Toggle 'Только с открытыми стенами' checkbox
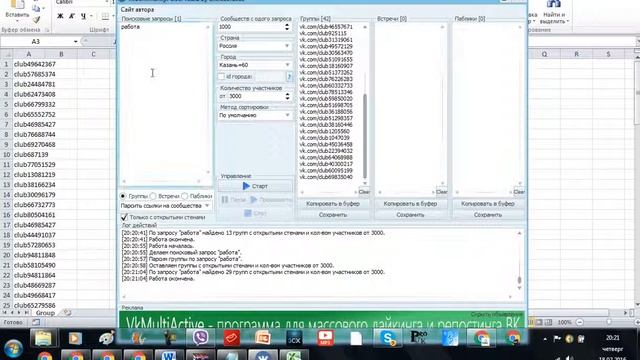The height and width of the screenshot is (360, 640). click(124, 217)
